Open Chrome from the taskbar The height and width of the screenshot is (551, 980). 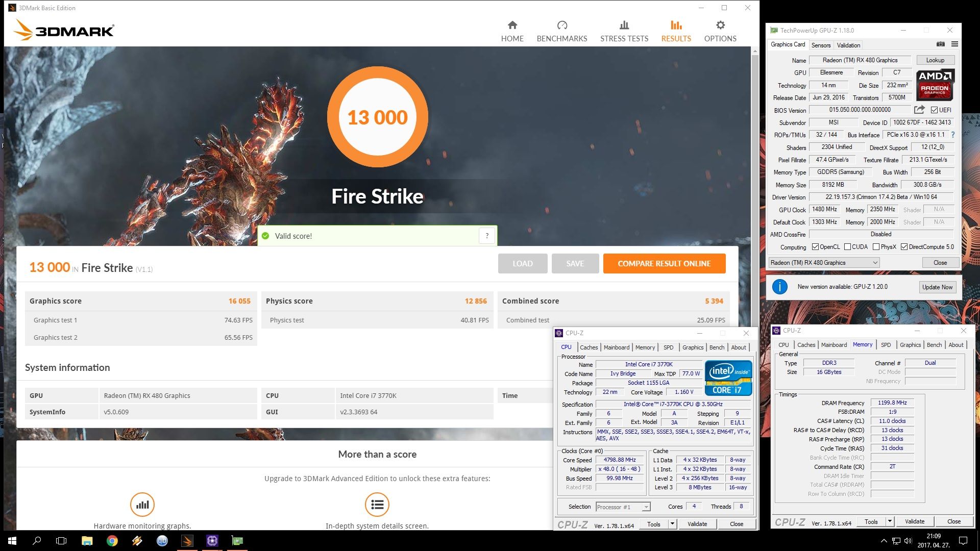pos(112,541)
